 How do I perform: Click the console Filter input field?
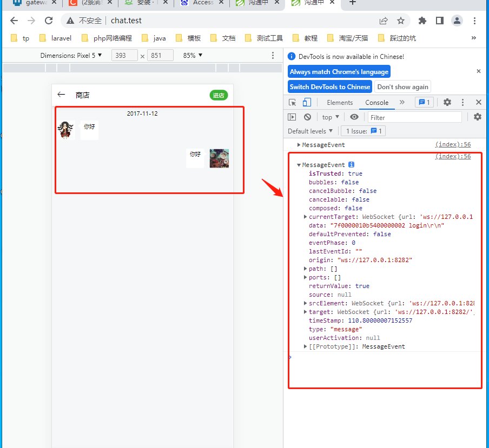(x=414, y=117)
